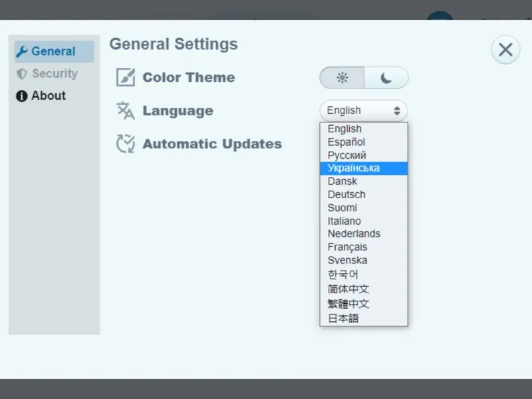This screenshot has height=399, width=532.
Task: Click the Automatic Updates label
Action: (212, 144)
